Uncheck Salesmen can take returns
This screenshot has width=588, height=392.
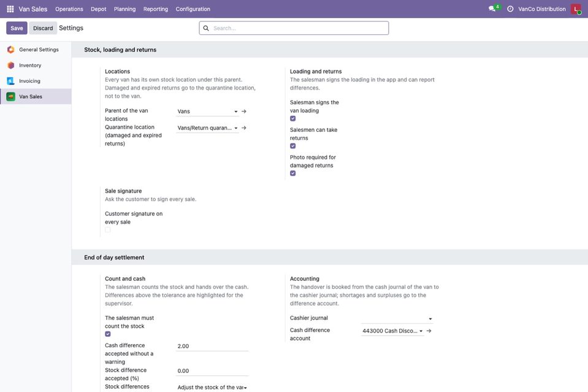point(293,146)
